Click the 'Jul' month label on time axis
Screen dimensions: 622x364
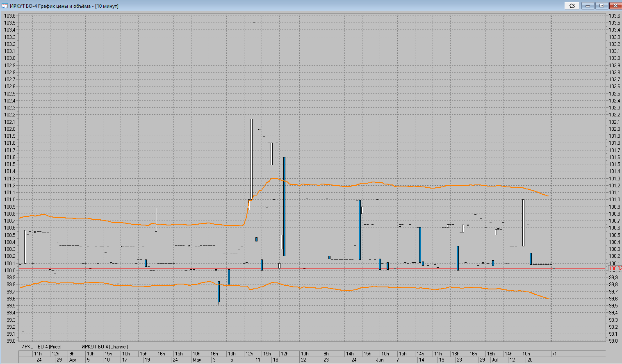point(494,360)
